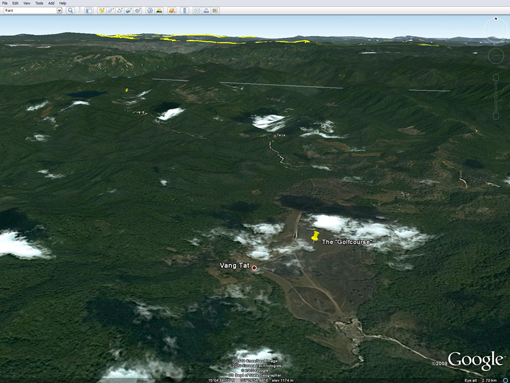Click the email envelope icon
The image size is (510, 383).
coord(197,10)
